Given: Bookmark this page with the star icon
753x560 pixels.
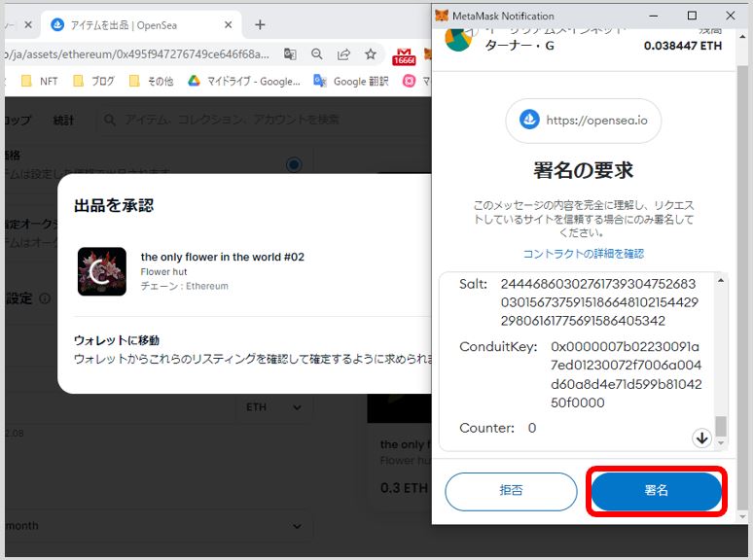Looking at the screenshot, I should pyautogui.click(x=371, y=54).
